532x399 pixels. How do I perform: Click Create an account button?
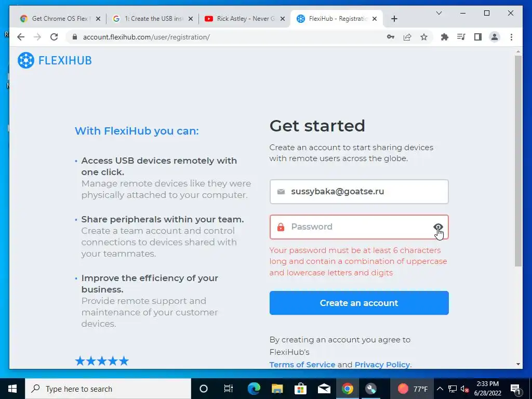[359, 303]
